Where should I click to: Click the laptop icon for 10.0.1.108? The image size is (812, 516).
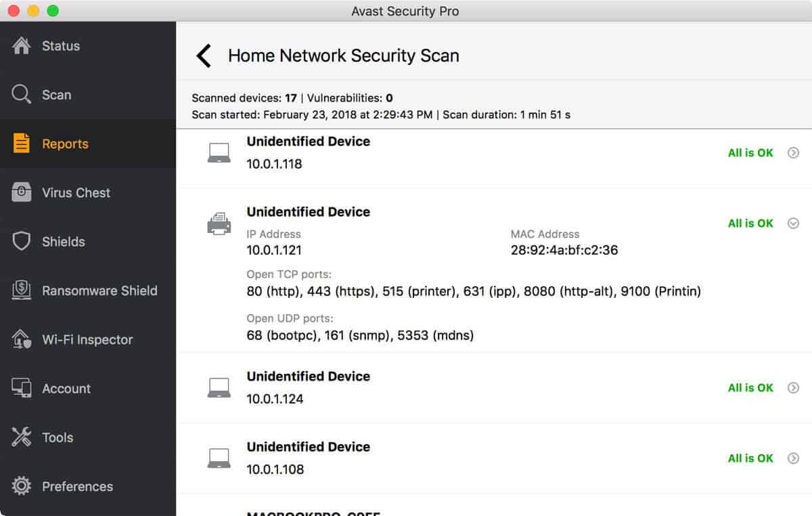(219, 458)
